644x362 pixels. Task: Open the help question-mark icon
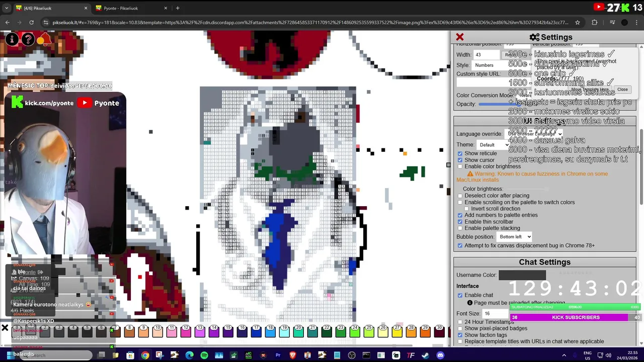28,39
